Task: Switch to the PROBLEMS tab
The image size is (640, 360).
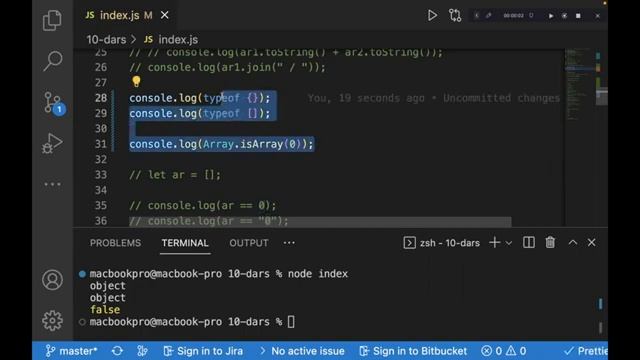Action: click(116, 243)
